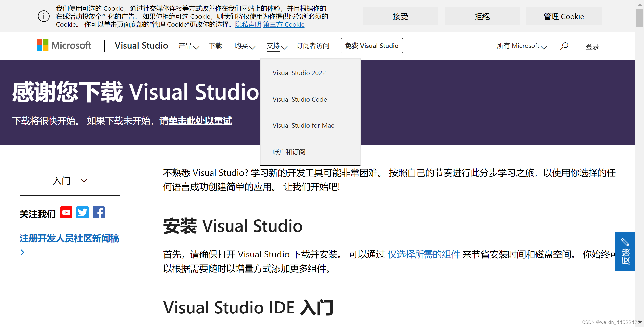Open the YouTube channel icon
Image resolution: width=644 pixels, height=327 pixels.
pyautogui.click(x=66, y=212)
